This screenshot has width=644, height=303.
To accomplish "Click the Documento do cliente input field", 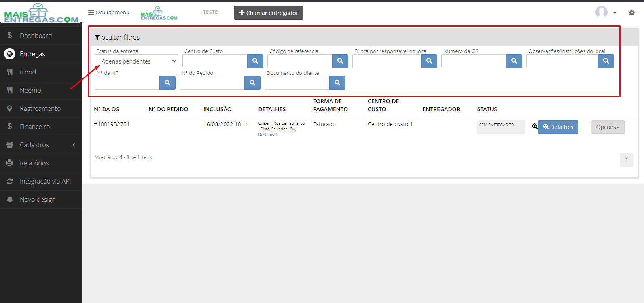I will (297, 83).
